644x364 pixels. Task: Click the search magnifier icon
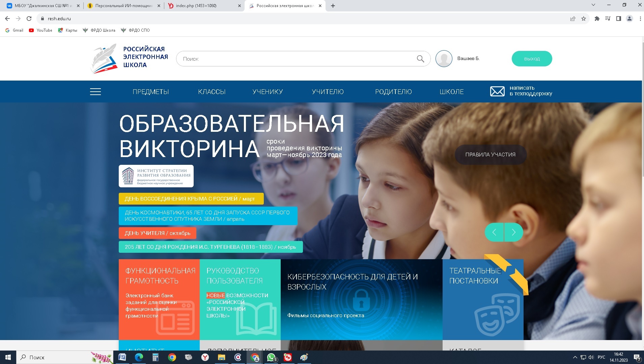pos(420,59)
